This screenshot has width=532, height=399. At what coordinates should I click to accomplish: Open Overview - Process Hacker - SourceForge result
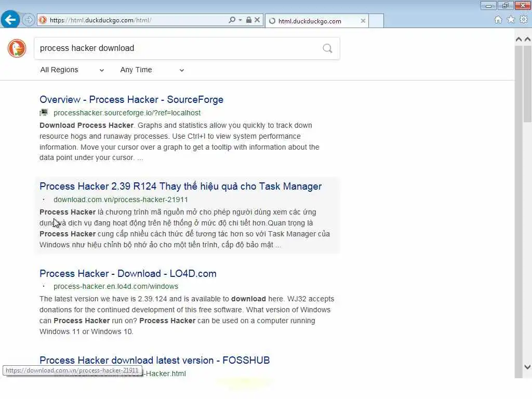[131, 99]
